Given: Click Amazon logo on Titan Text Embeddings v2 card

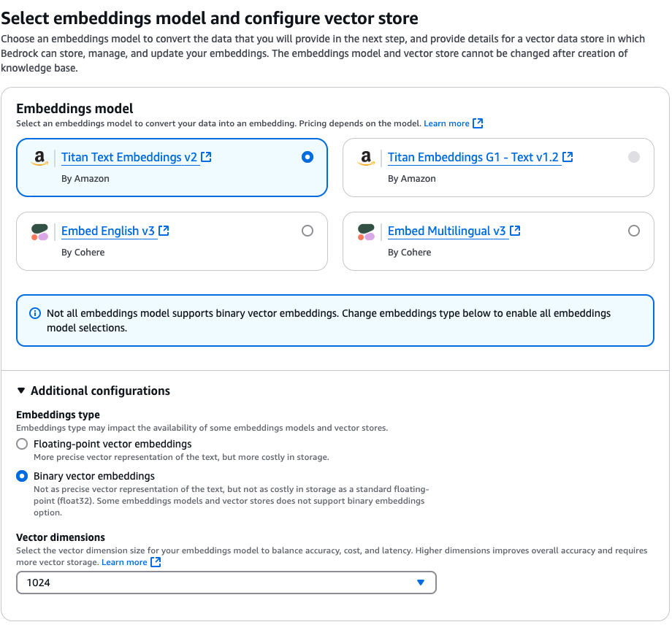Looking at the screenshot, I should pyautogui.click(x=39, y=158).
